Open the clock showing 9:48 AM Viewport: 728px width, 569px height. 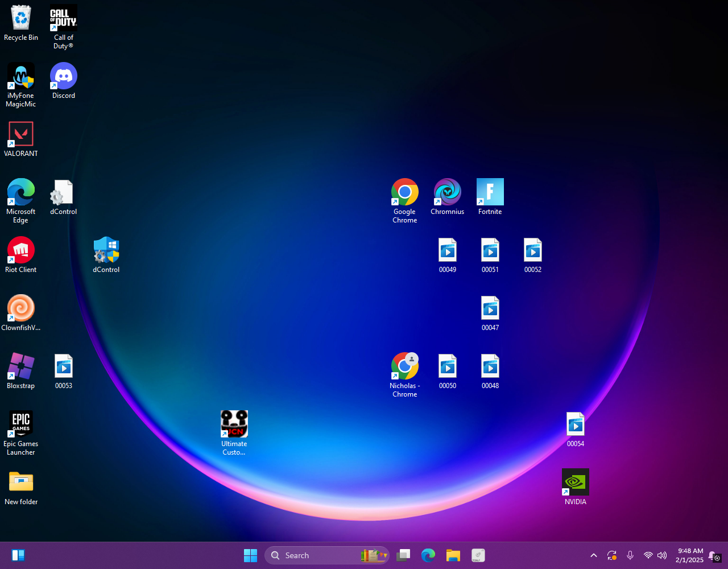pyautogui.click(x=689, y=555)
